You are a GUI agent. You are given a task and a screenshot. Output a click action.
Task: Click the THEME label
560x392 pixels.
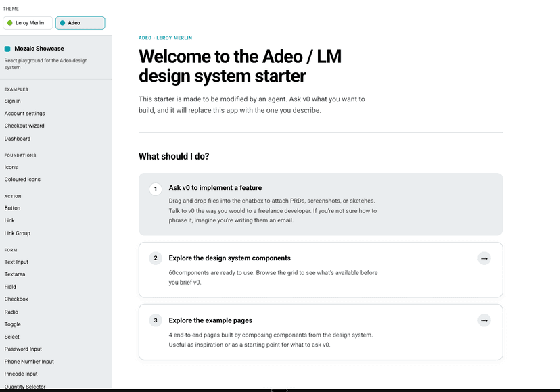[11, 9]
